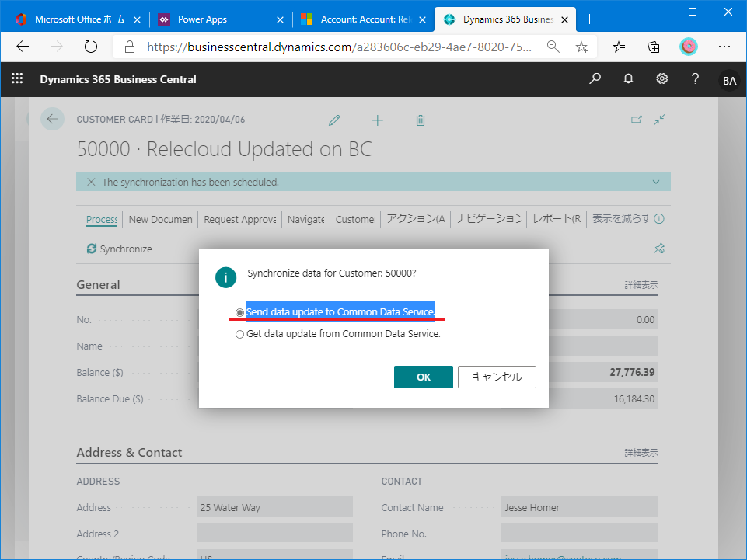This screenshot has height=560, width=747.
Task: Close the Power Apps browser tab
Action: click(x=280, y=19)
